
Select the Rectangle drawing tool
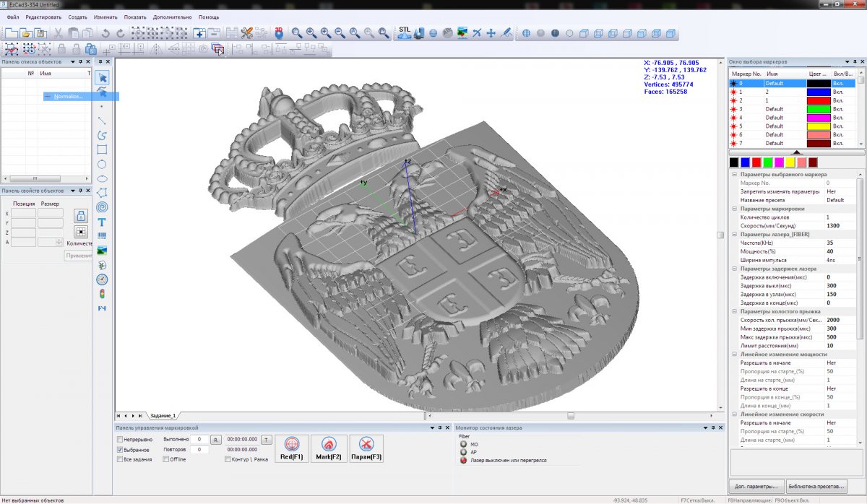[x=103, y=149]
